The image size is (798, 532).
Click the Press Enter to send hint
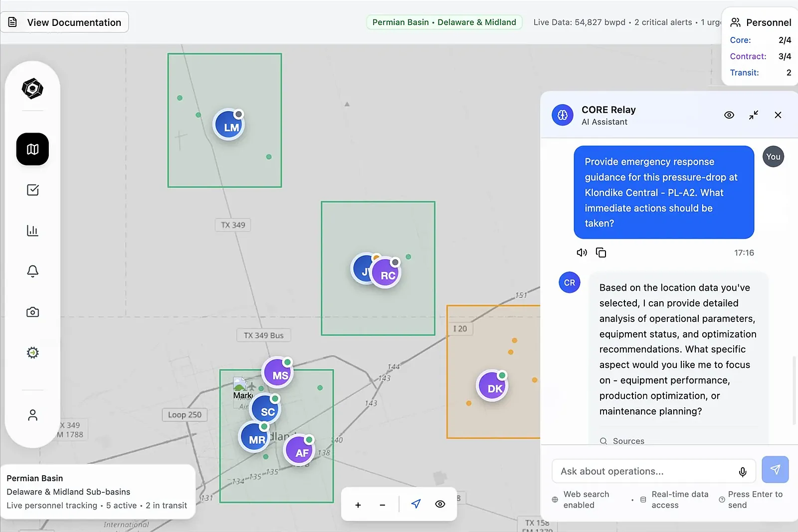tap(755, 500)
